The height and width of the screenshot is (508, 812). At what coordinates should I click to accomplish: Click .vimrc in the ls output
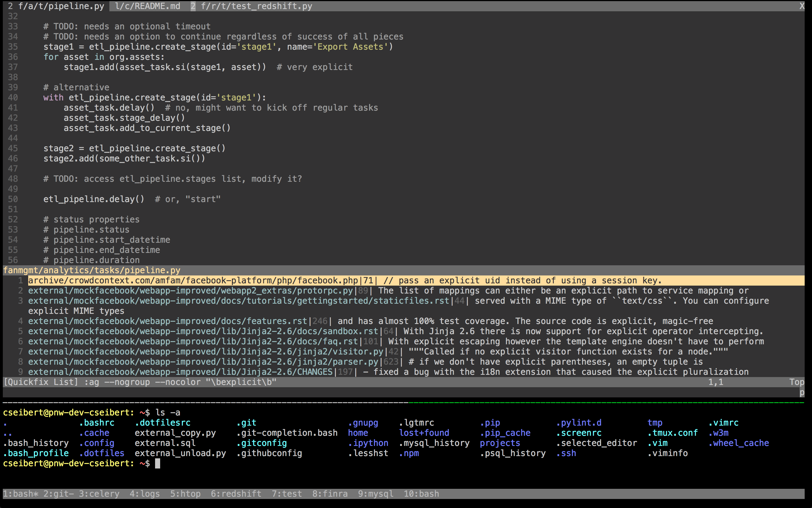click(723, 423)
